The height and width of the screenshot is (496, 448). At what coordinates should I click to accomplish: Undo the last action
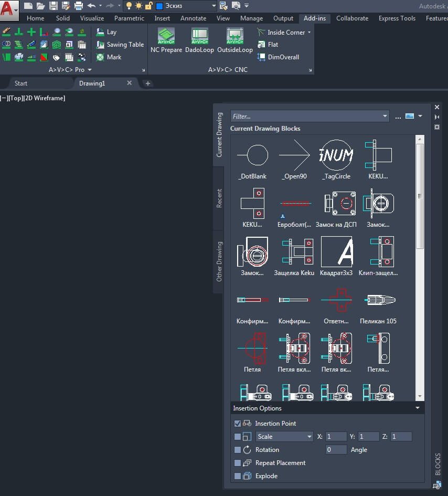click(x=91, y=5)
